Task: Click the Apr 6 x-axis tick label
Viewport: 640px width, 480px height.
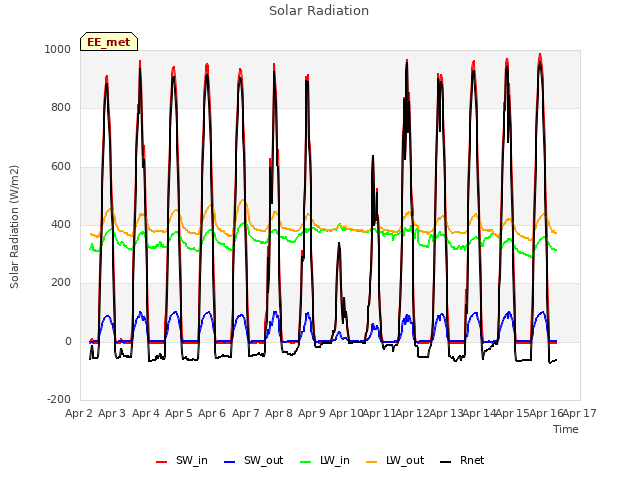Action: [212, 413]
